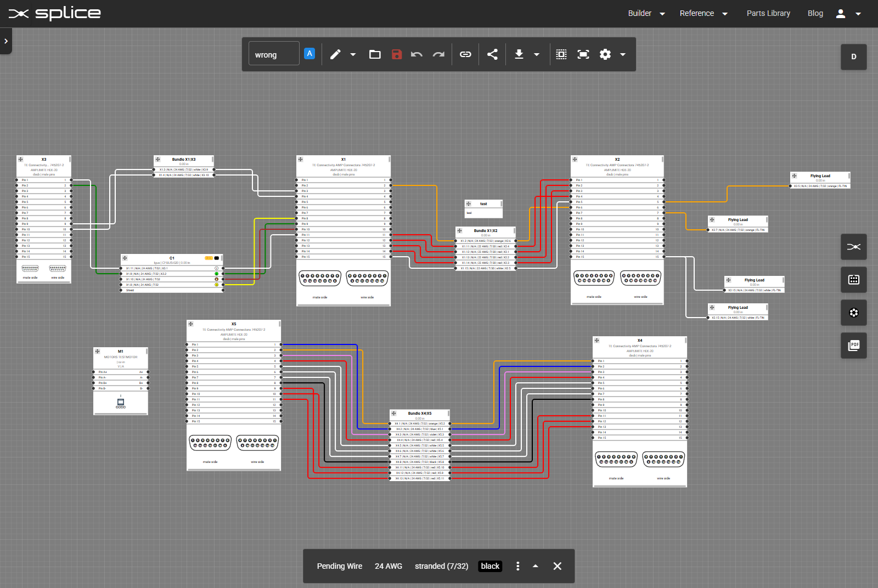Click the link icon in toolbar

point(465,54)
